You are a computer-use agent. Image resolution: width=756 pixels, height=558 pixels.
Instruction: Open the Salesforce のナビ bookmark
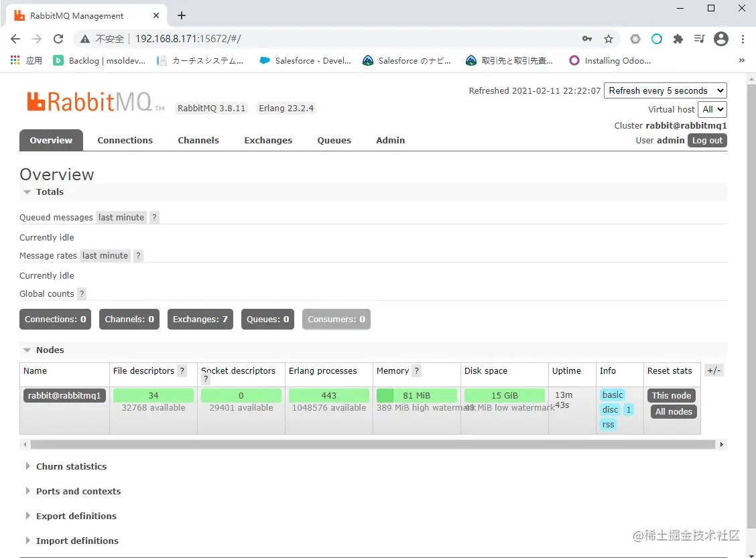coord(407,61)
